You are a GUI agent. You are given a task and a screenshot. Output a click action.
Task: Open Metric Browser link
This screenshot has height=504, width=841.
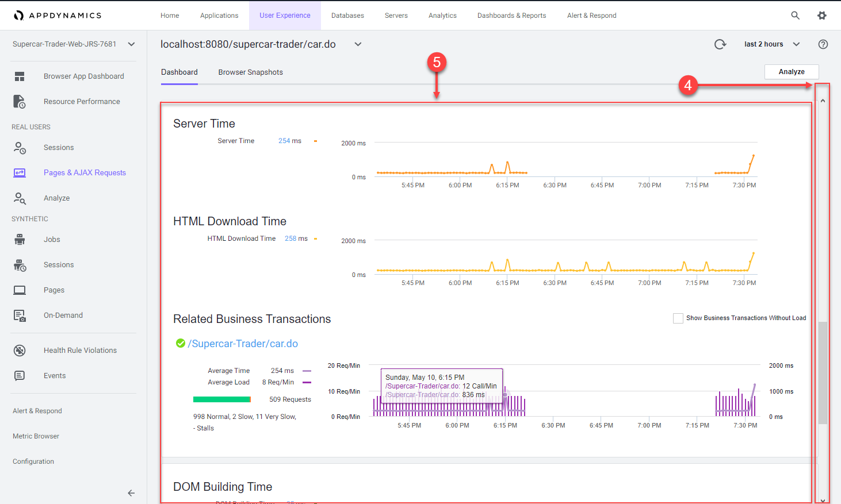(36, 436)
